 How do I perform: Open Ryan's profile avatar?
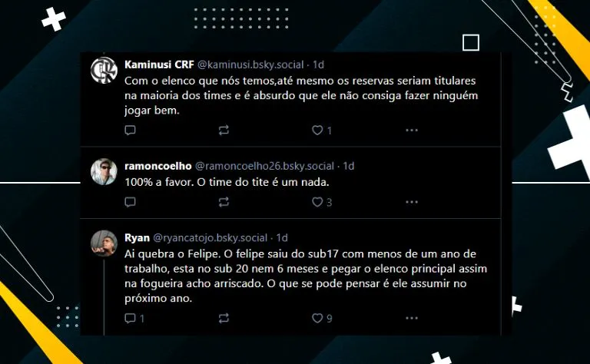point(104,243)
